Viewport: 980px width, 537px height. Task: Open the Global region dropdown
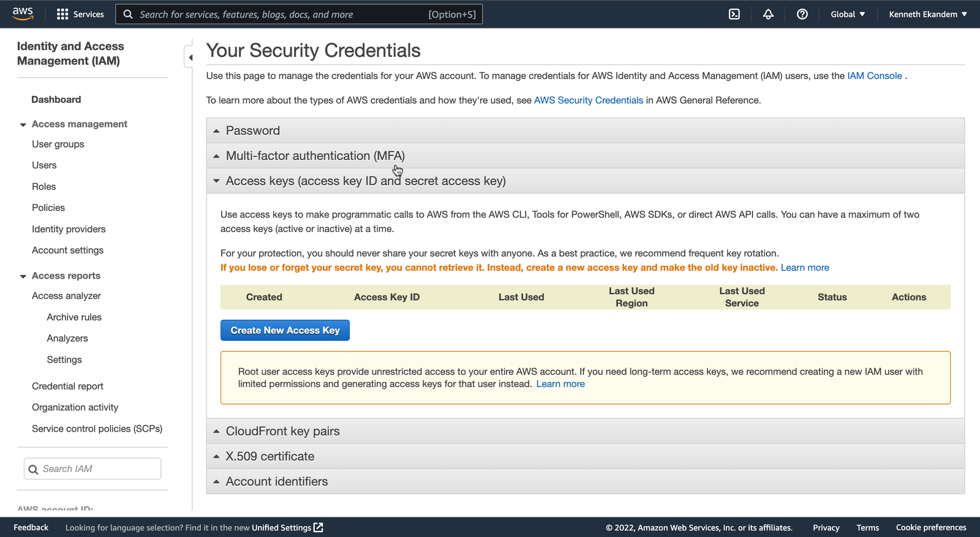(848, 14)
